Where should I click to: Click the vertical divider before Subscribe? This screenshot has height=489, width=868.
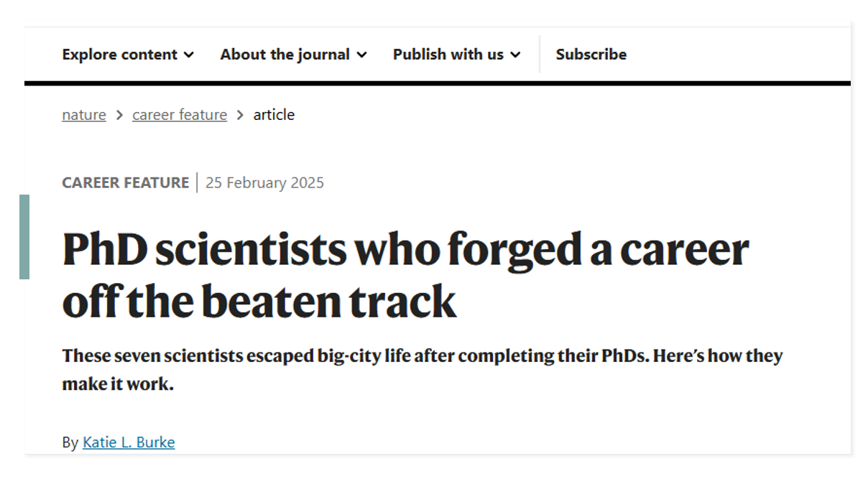pyautogui.click(x=540, y=55)
